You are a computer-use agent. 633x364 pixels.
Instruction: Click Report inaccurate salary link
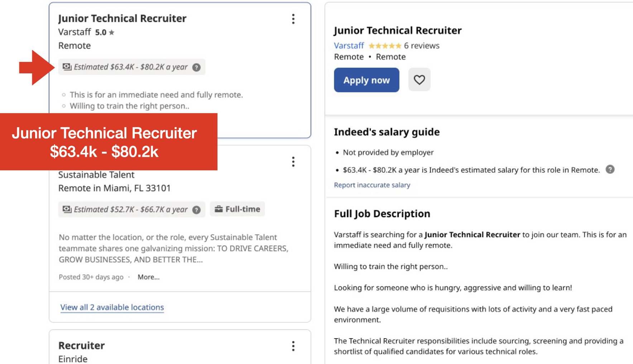click(372, 185)
